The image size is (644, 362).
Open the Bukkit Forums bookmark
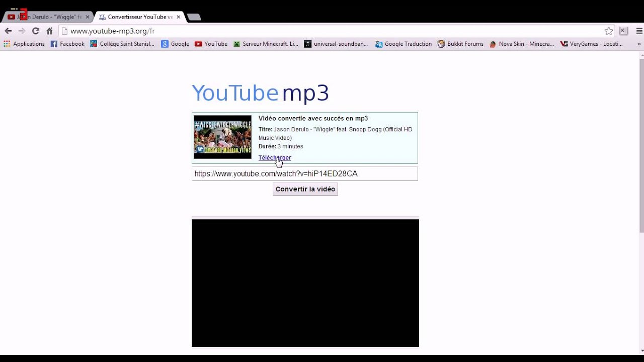click(460, 44)
